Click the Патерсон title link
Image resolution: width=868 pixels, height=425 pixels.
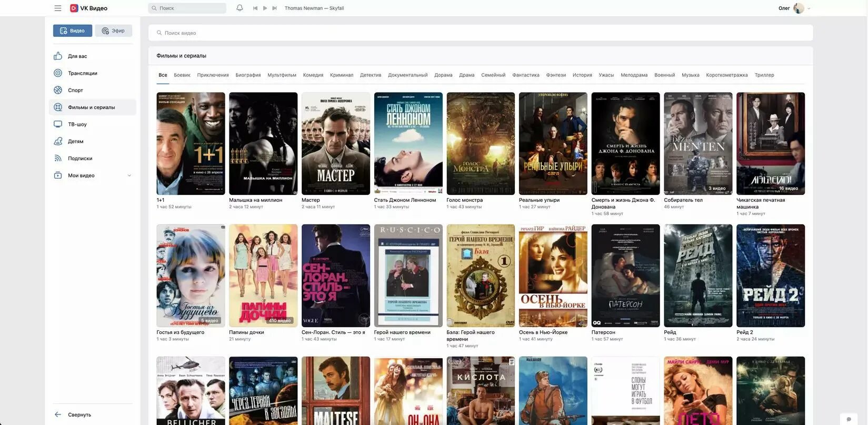point(603,332)
